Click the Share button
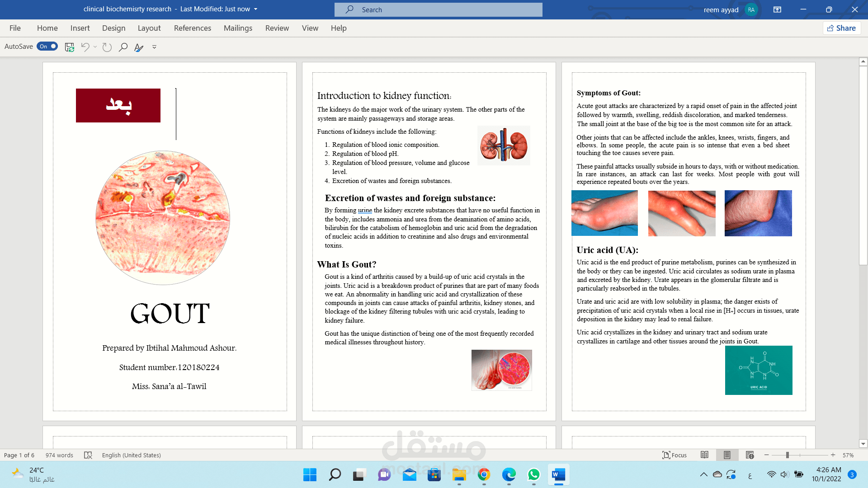 (x=841, y=28)
